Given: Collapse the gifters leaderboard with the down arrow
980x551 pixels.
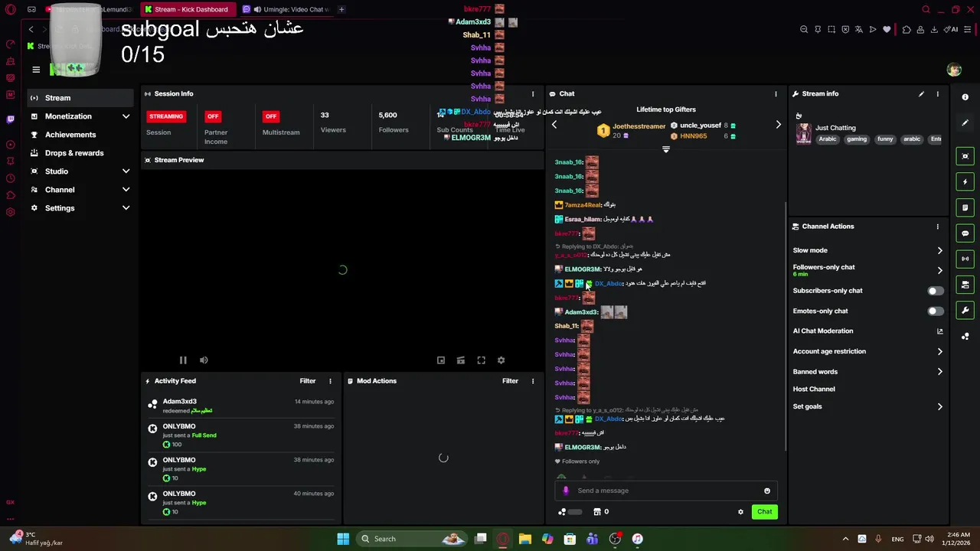Looking at the screenshot, I should [665, 149].
